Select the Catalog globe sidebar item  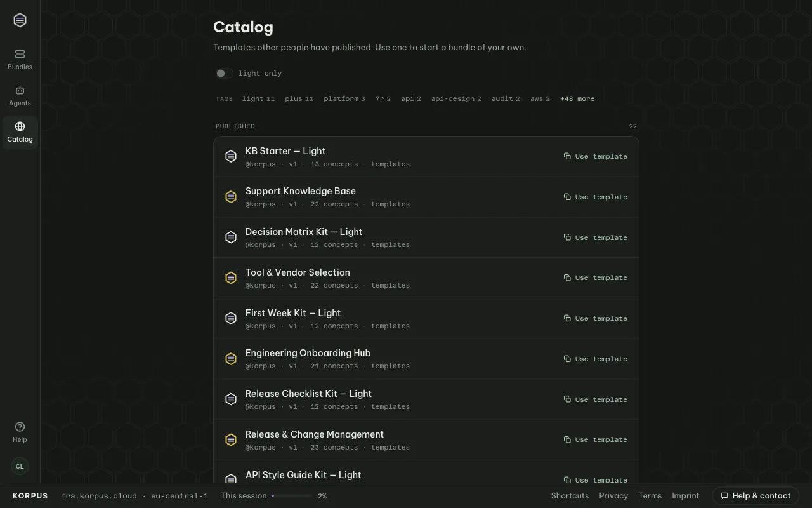pos(20,132)
